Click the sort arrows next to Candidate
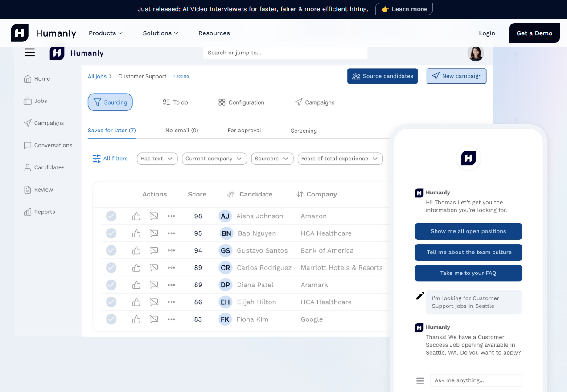The width and height of the screenshot is (567, 392). click(230, 194)
